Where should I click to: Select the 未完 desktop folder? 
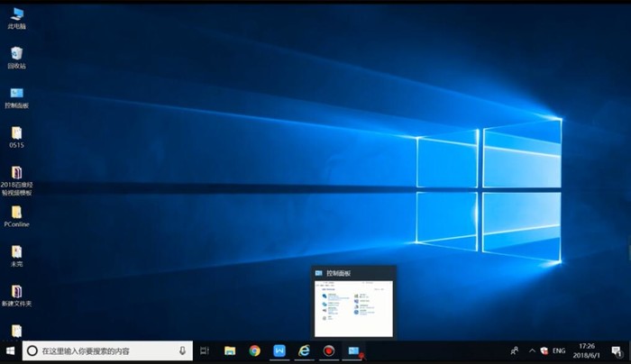coord(16,256)
